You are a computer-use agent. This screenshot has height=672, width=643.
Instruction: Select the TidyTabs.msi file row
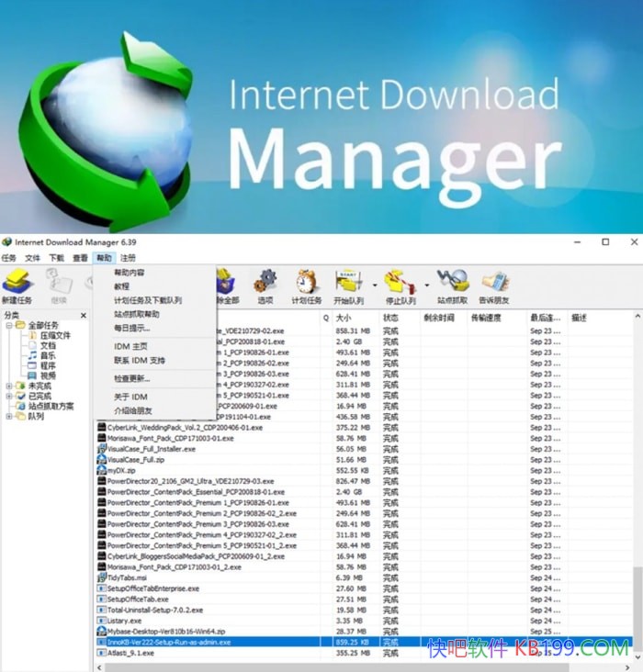[x=127, y=577]
